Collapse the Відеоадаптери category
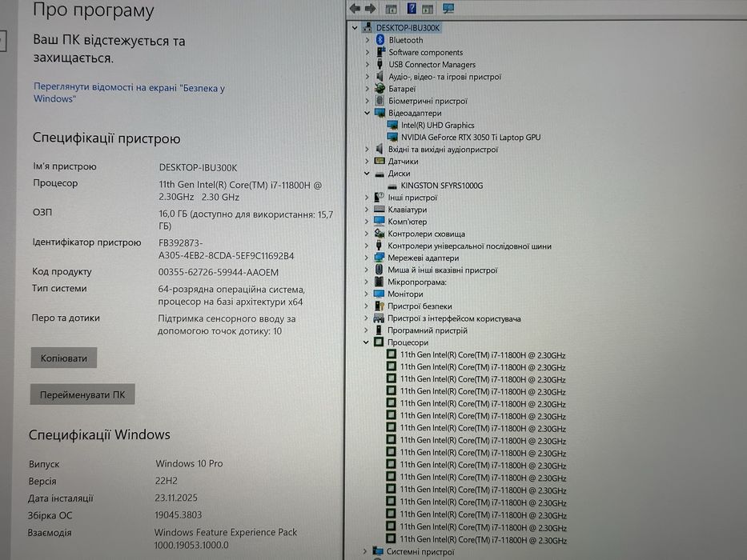The height and width of the screenshot is (560, 747). tap(367, 113)
